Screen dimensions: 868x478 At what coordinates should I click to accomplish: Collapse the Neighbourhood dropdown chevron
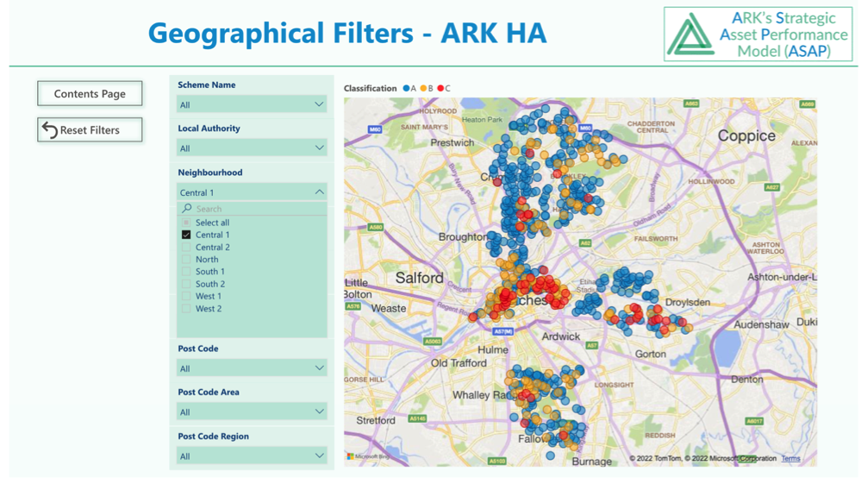coord(318,192)
